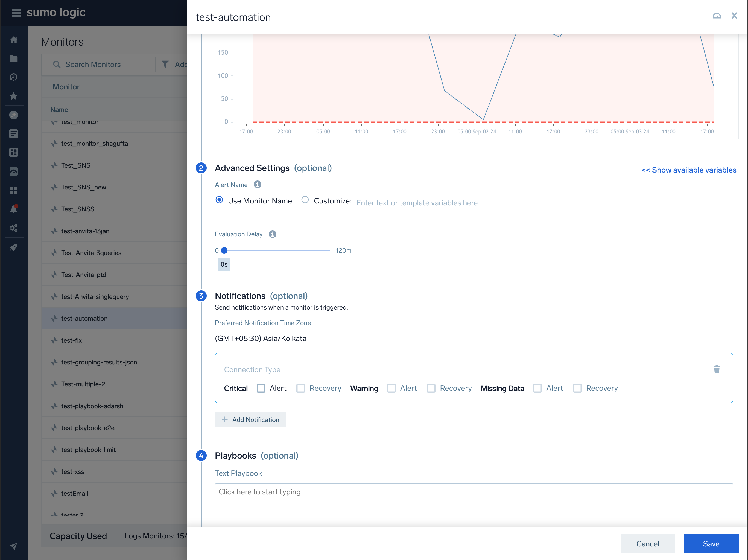Screen dimensions: 748x560
Task: Open Recent items clock icon
Action: tap(13, 77)
